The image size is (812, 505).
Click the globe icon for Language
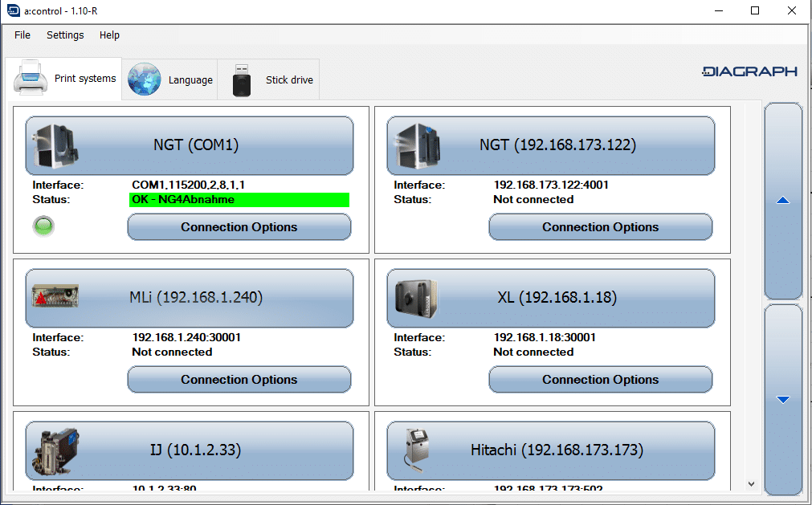[144, 79]
